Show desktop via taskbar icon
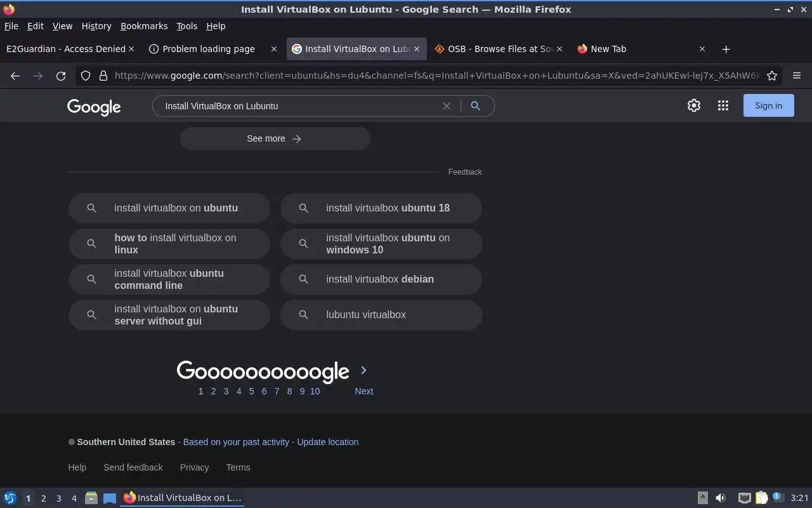812x508 pixels. click(x=110, y=498)
